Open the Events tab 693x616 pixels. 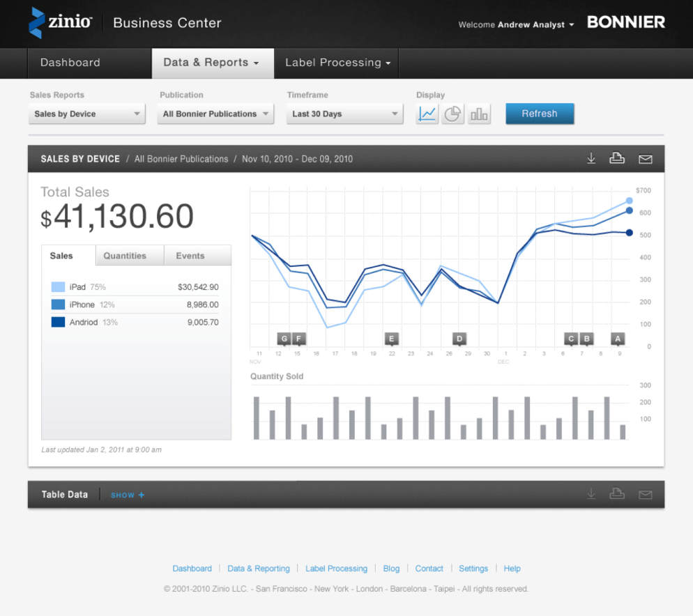tap(190, 256)
